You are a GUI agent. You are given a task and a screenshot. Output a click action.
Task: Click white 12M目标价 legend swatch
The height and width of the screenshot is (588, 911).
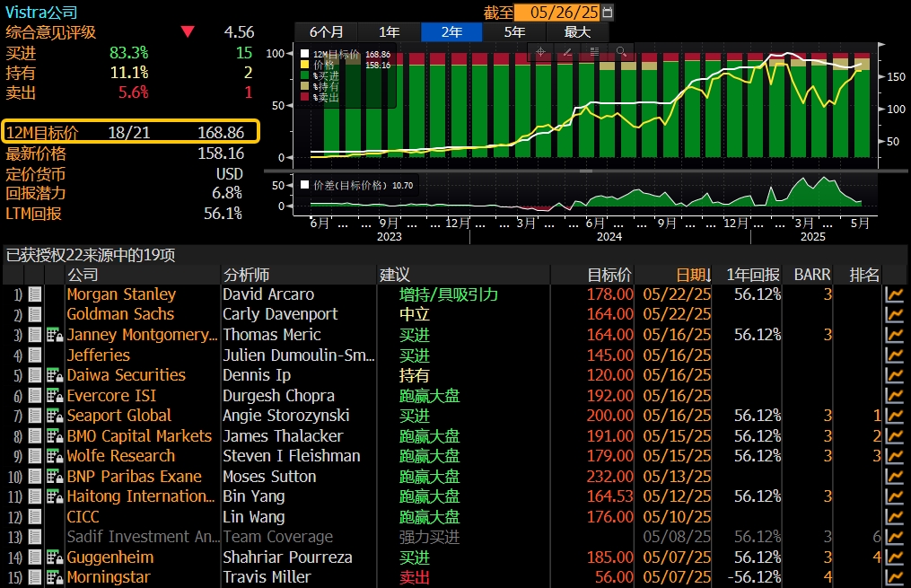tap(304, 54)
